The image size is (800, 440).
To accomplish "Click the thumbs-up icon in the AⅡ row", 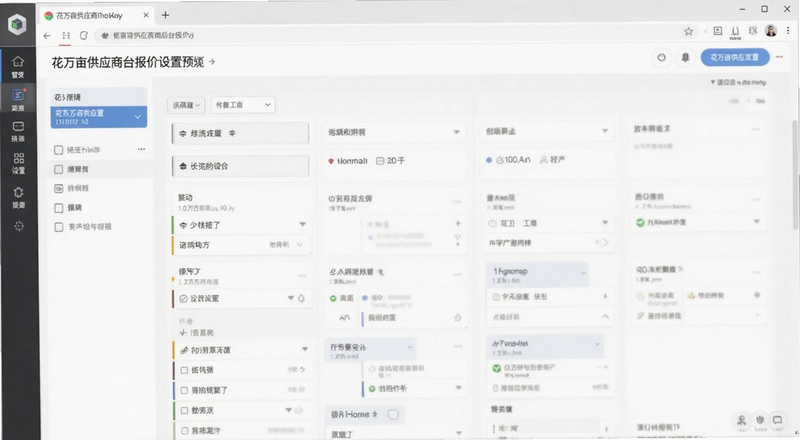I will tap(458, 317).
